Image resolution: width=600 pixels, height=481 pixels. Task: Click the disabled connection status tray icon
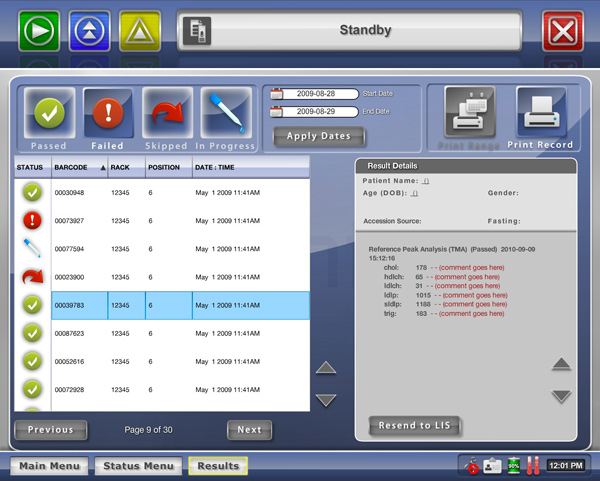coord(472,465)
